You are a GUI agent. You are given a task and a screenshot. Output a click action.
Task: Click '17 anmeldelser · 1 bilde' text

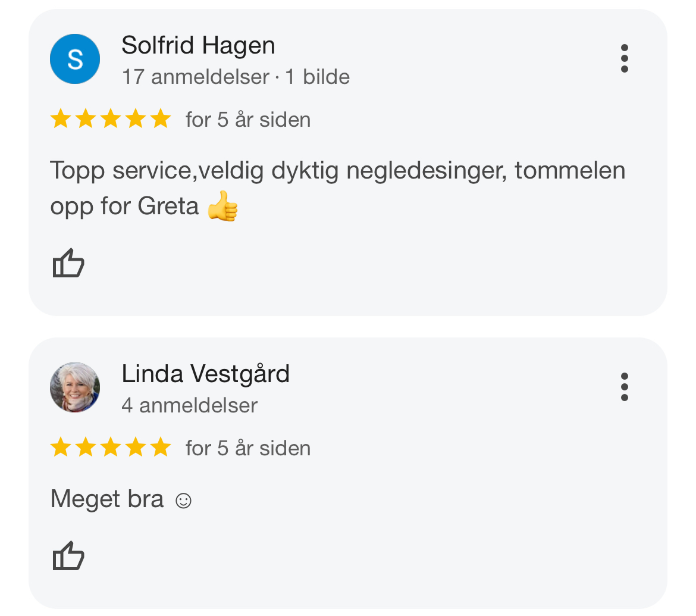pos(236,77)
